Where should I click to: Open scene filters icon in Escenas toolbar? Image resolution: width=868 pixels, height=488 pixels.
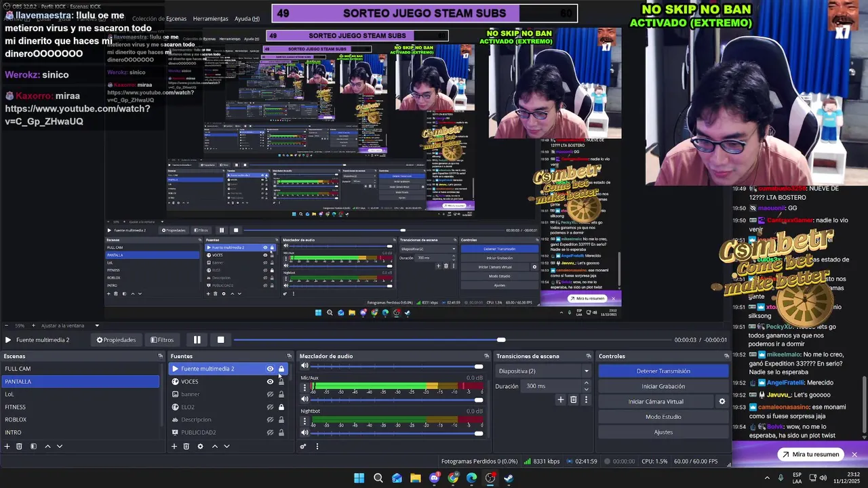coord(33,446)
